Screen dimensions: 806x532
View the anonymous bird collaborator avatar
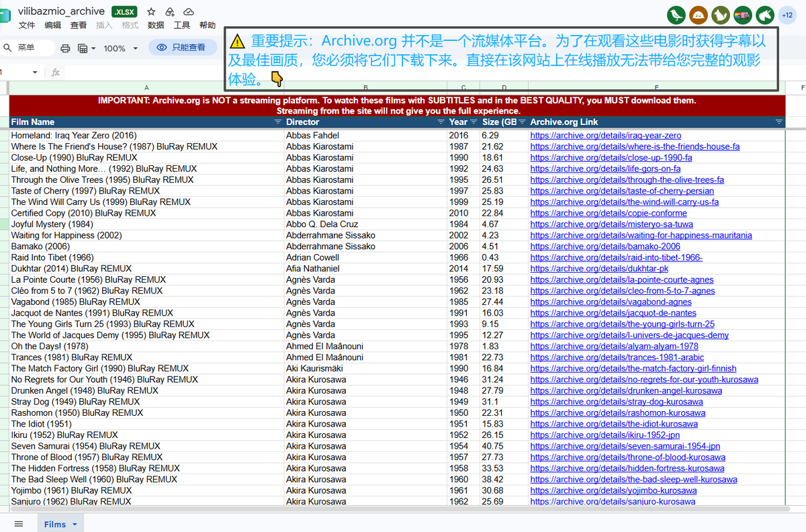pyautogui.click(x=676, y=15)
